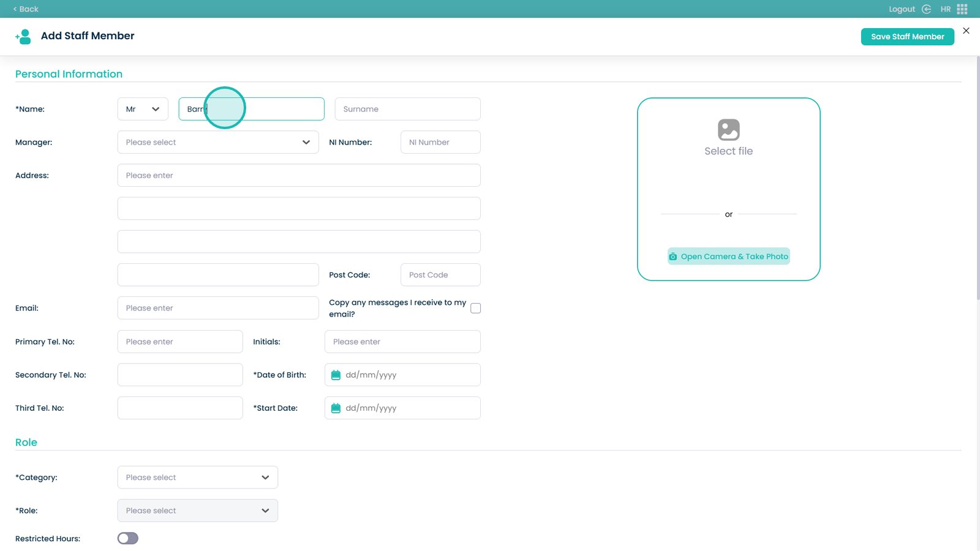Screen dimensions: 980x551
Task: Open the title dropdown showing Mr
Action: (x=143, y=109)
